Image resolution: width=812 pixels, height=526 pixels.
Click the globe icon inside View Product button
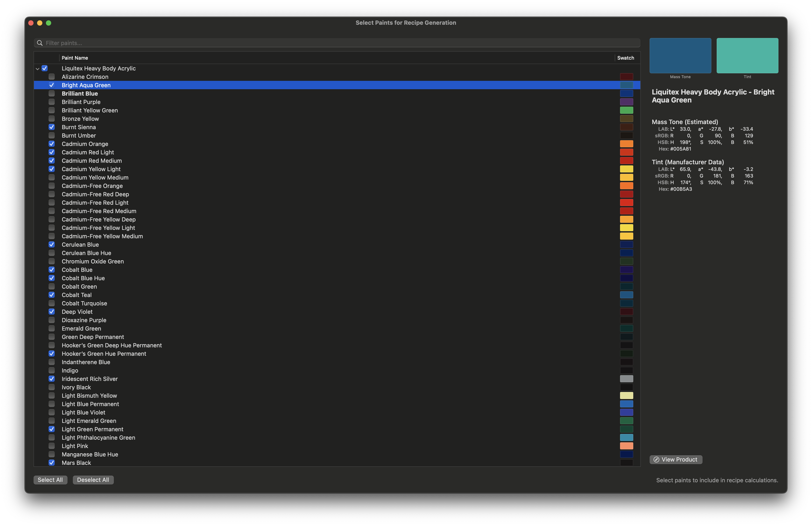click(x=656, y=460)
